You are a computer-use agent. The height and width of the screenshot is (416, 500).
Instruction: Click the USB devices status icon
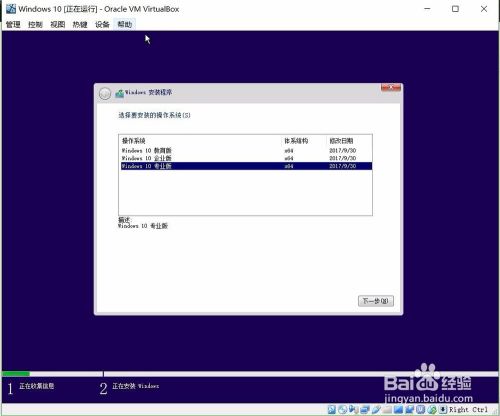pyautogui.click(x=376, y=409)
